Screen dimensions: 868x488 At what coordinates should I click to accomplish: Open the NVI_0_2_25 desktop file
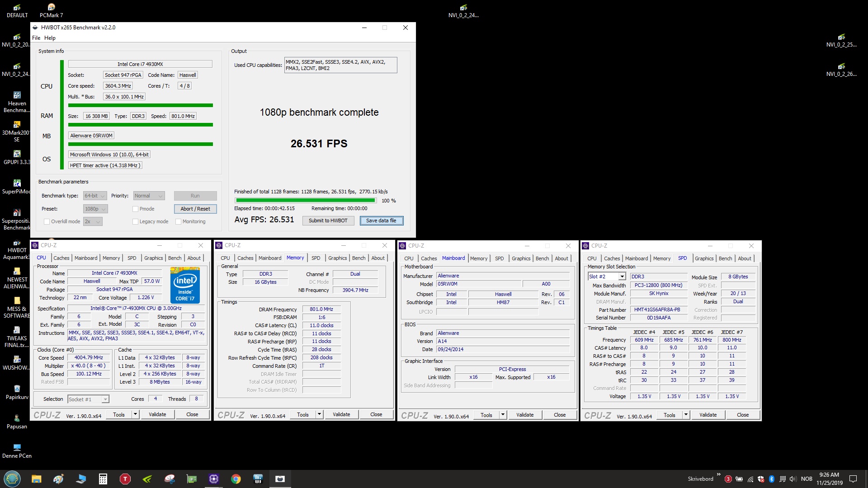[x=841, y=40]
